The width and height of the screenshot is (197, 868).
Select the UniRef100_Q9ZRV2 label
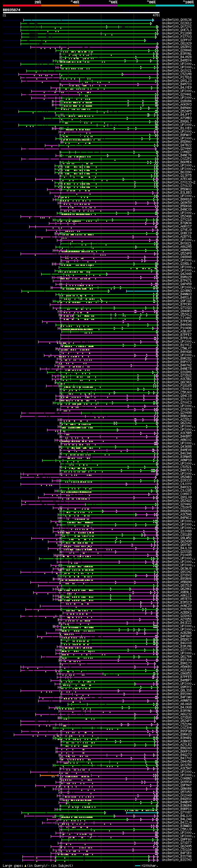[x=176, y=47]
